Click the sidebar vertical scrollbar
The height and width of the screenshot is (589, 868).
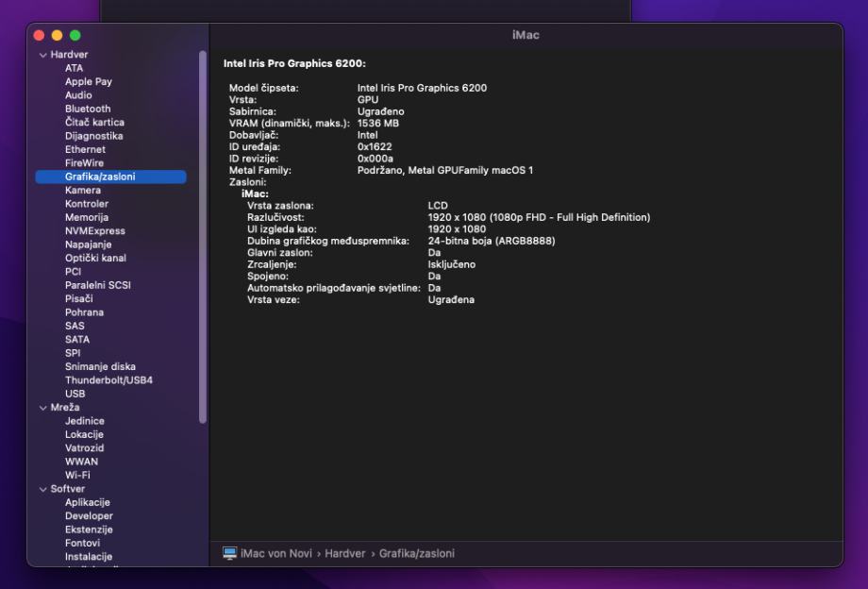point(203,237)
